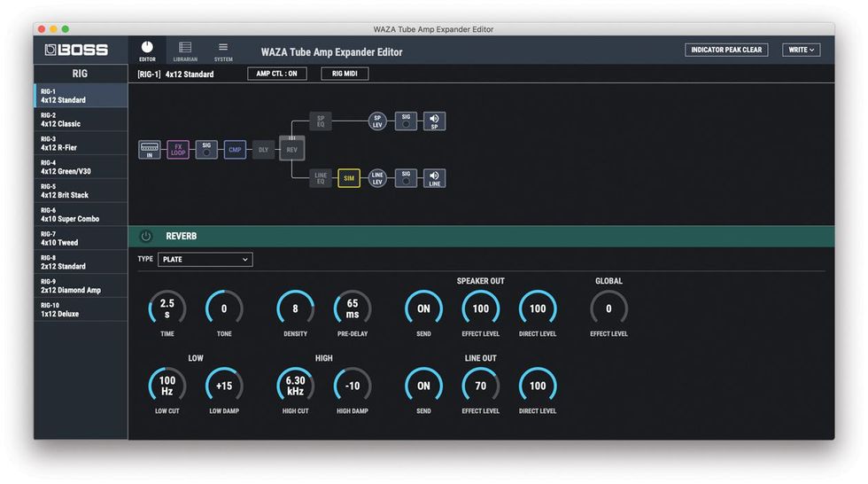
Task: Switch to the Librarian tab
Action: click(185, 51)
